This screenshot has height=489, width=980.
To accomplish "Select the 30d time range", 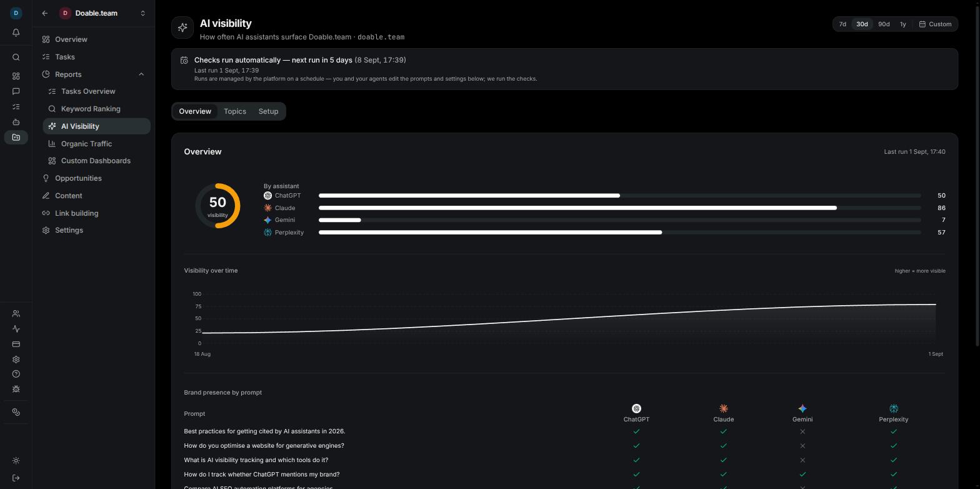I will (862, 24).
